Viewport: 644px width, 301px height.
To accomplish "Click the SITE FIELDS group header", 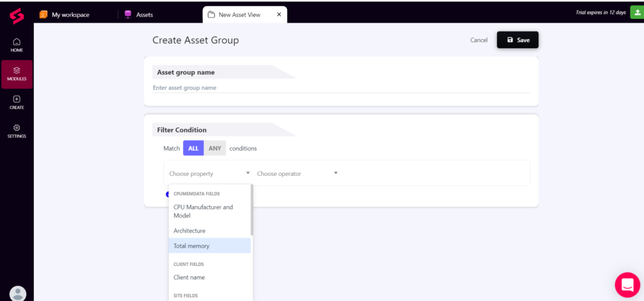I will [x=186, y=295].
